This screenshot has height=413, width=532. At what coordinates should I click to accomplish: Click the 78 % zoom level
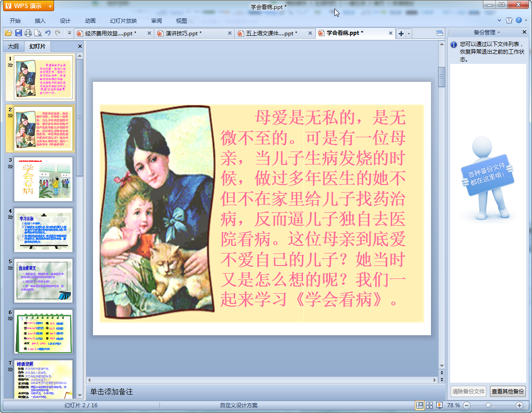pyautogui.click(x=453, y=405)
